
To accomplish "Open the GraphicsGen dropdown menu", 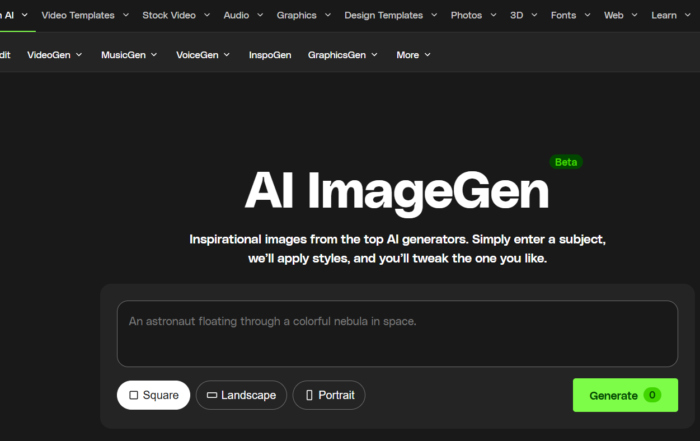I will point(343,55).
